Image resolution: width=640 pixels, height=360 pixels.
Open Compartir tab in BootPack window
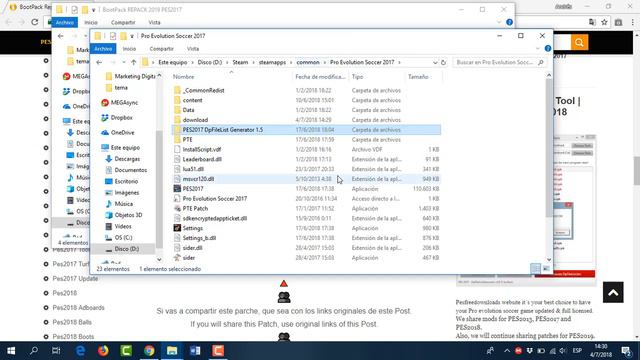point(123,22)
